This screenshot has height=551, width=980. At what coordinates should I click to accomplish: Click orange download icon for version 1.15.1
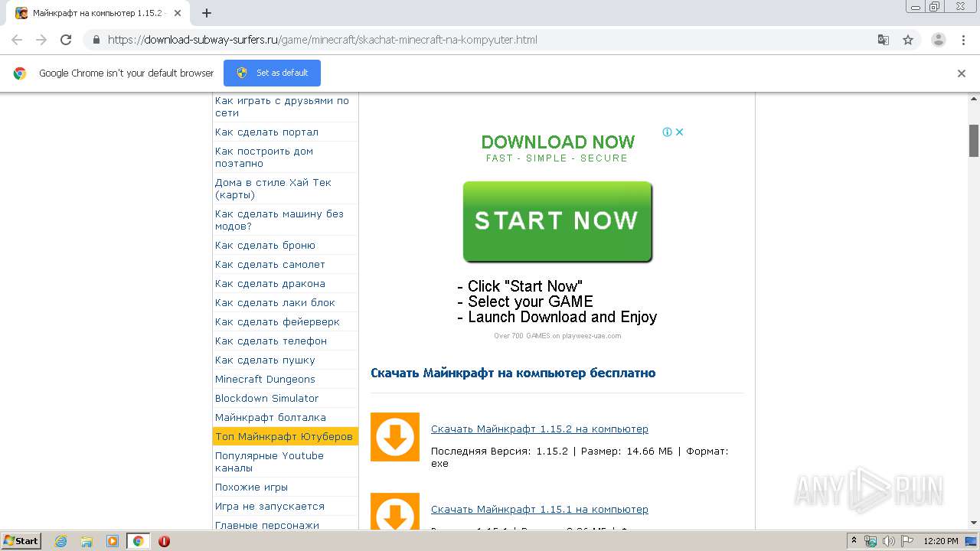click(x=395, y=511)
